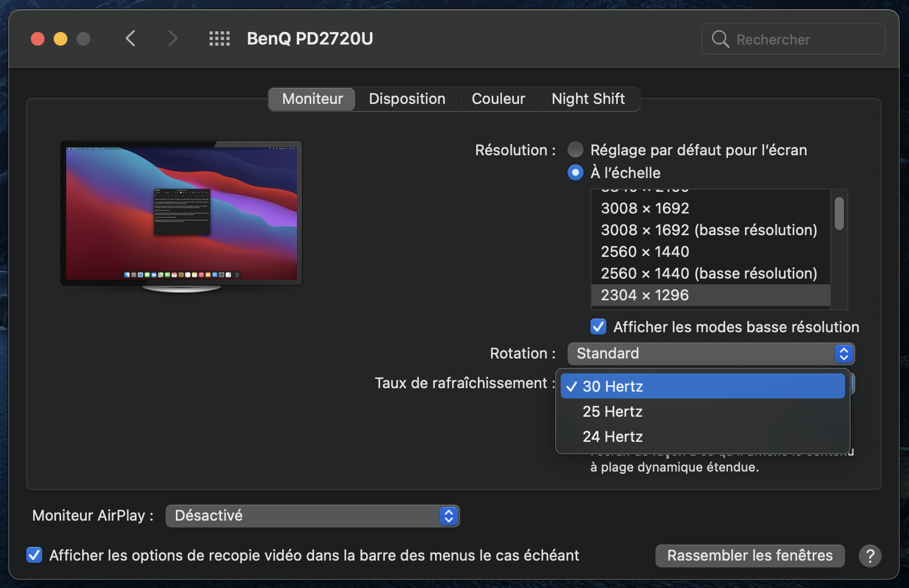Toggle Afficher les modes basse résolution
909x588 pixels.
[598, 327]
